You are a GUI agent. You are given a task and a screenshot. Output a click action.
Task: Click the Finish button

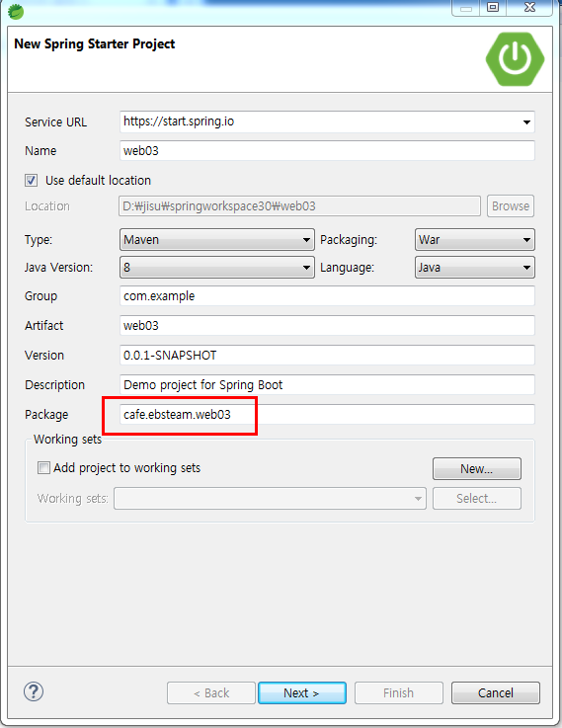pyautogui.click(x=399, y=692)
